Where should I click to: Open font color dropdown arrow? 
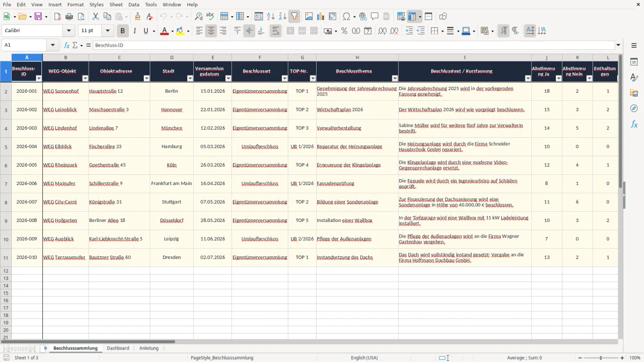(x=172, y=31)
